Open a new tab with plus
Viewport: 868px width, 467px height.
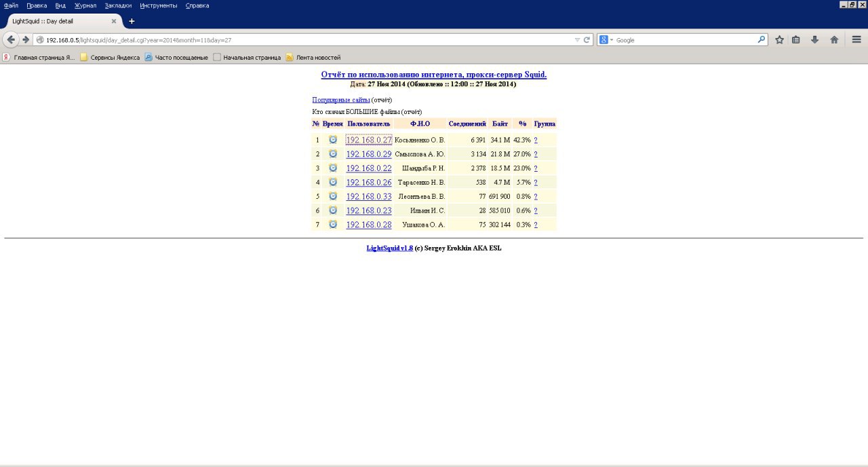(x=132, y=21)
